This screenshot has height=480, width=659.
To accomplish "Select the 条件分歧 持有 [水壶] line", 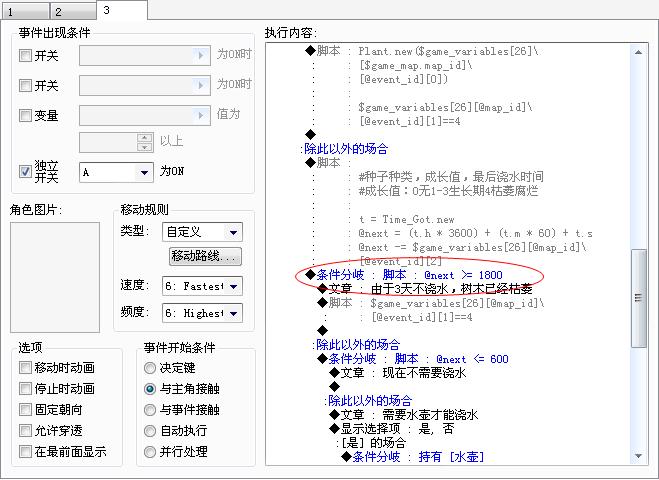I will tap(413, 456).
